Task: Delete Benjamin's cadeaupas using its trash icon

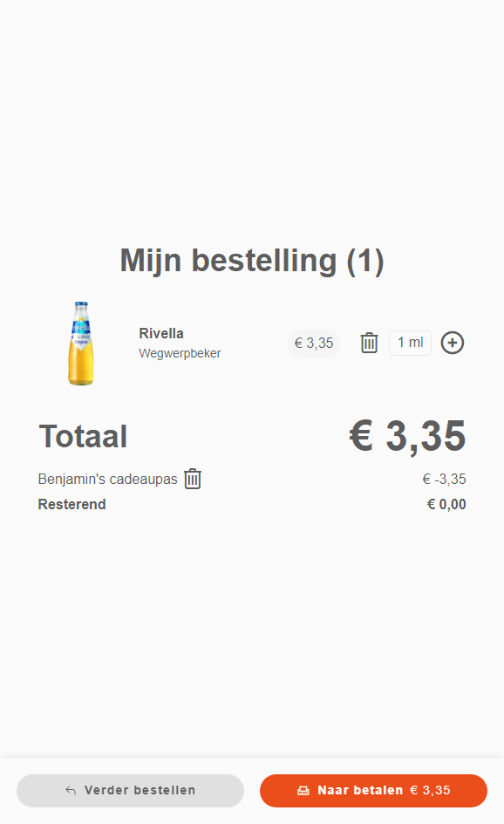Action: (193, 479)
